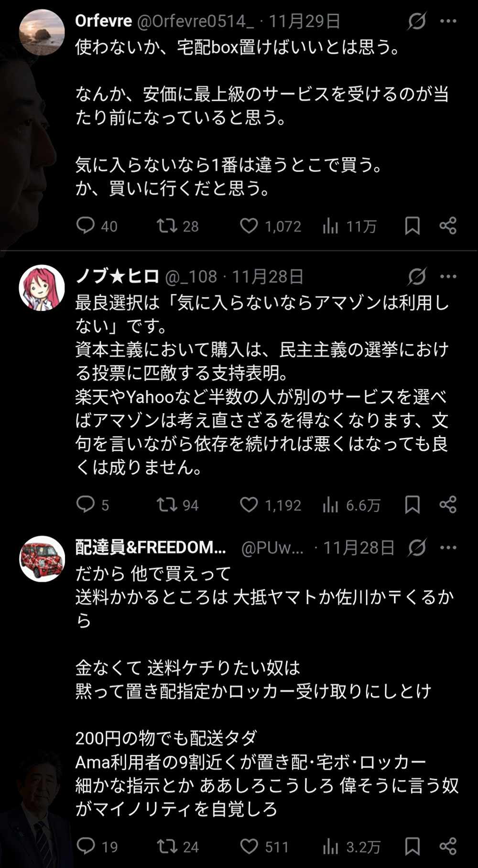Reply to Orfevre's post

click(86, 225)
